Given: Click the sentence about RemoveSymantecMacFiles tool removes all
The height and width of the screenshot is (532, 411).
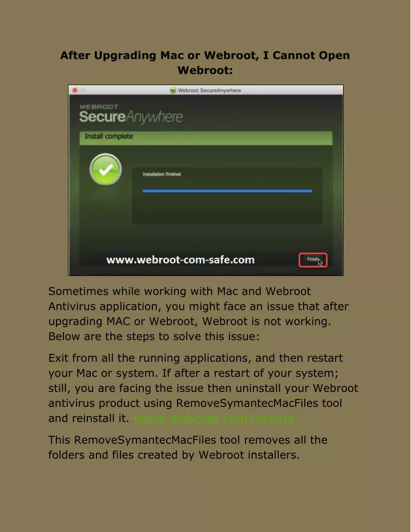Looking at the screenshot, I should [188, 447].
